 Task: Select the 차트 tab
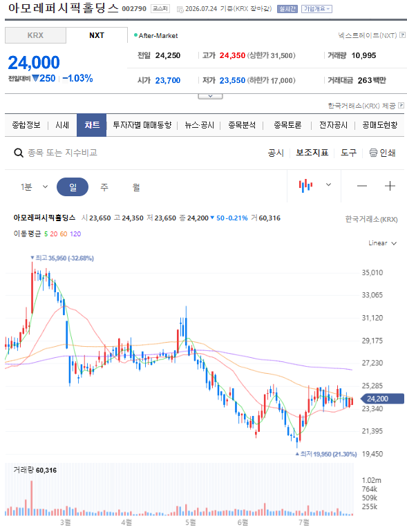pyautogui.click(x=92, y=125)
